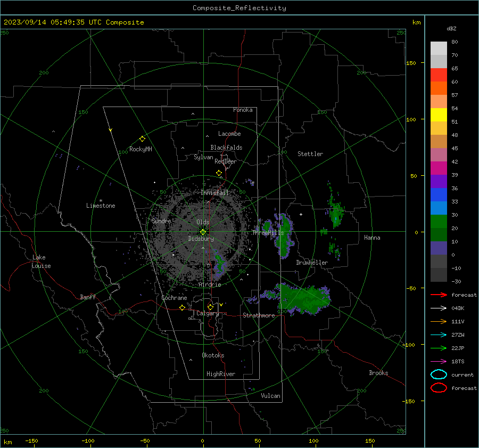Click the Sundre town label

click(162, 221)
